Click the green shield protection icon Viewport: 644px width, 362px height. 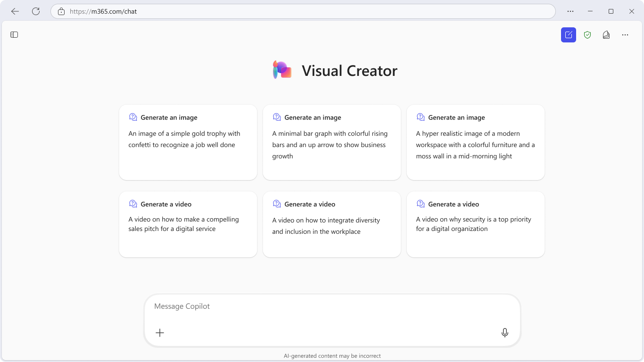click(587, 35)
